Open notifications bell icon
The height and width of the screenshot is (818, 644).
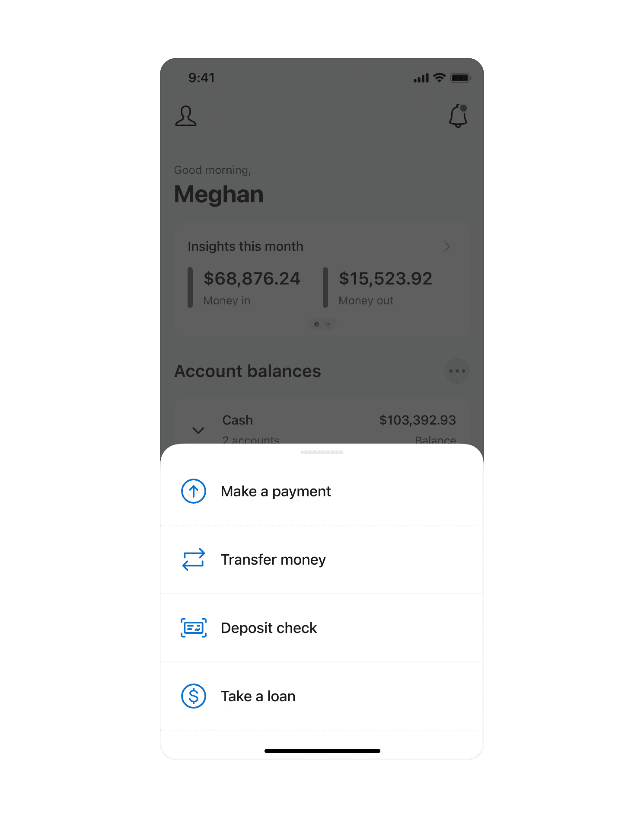tap(458, 115)
